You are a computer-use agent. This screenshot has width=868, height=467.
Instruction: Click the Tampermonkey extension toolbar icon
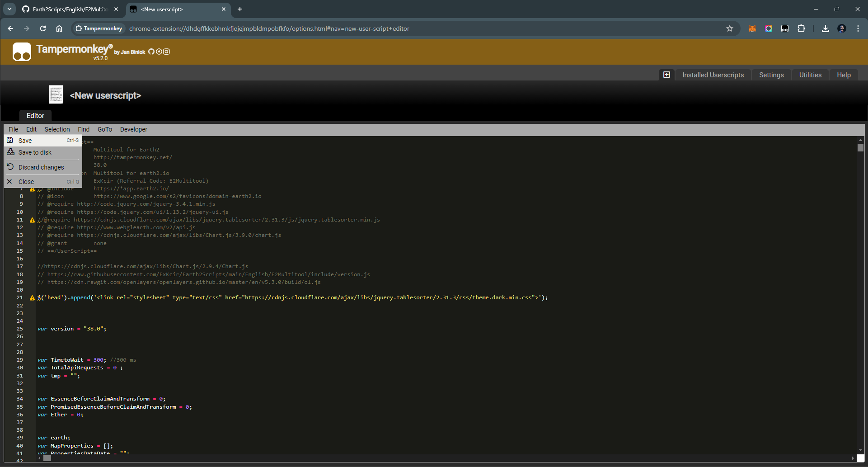(785, 28)
